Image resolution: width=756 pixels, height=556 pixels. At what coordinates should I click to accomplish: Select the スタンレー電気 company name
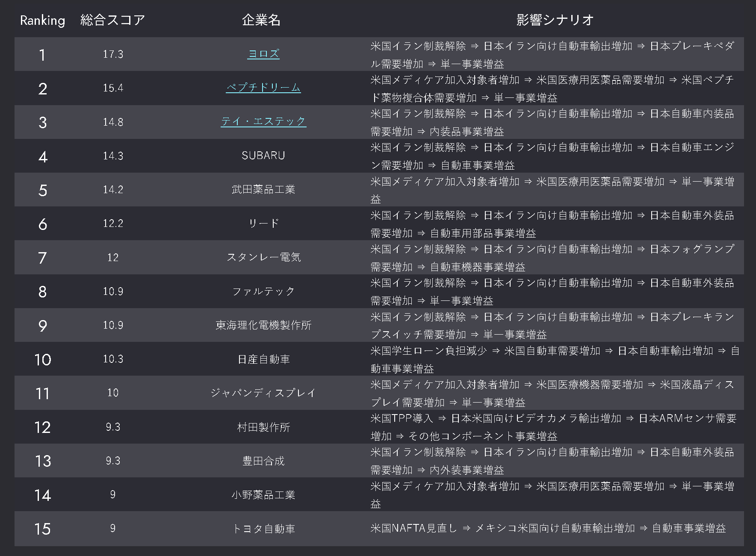click(x=263, y=257)
